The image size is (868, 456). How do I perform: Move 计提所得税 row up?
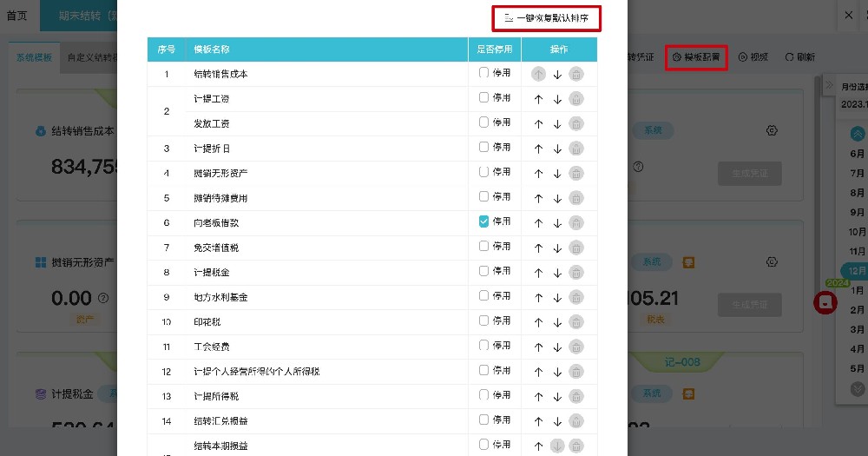(x=539, y=396)
